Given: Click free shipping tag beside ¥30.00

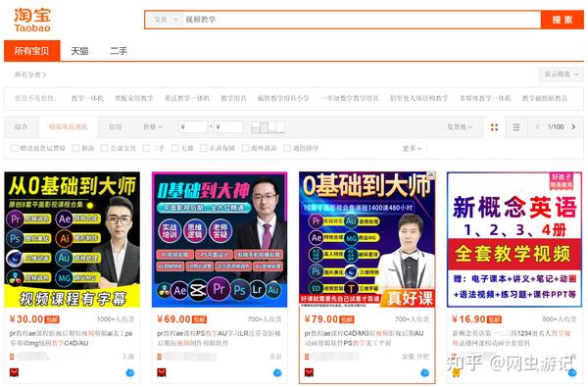Looking at the screenshot, I should [x=52, y=319].
